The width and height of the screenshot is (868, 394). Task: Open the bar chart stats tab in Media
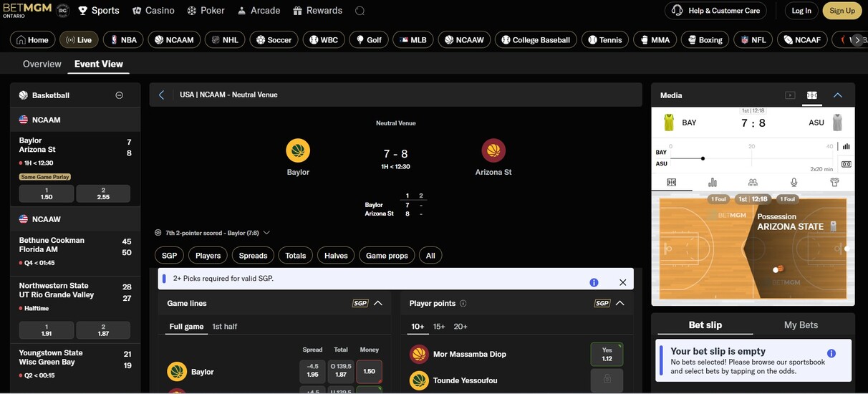click(713, 183)
